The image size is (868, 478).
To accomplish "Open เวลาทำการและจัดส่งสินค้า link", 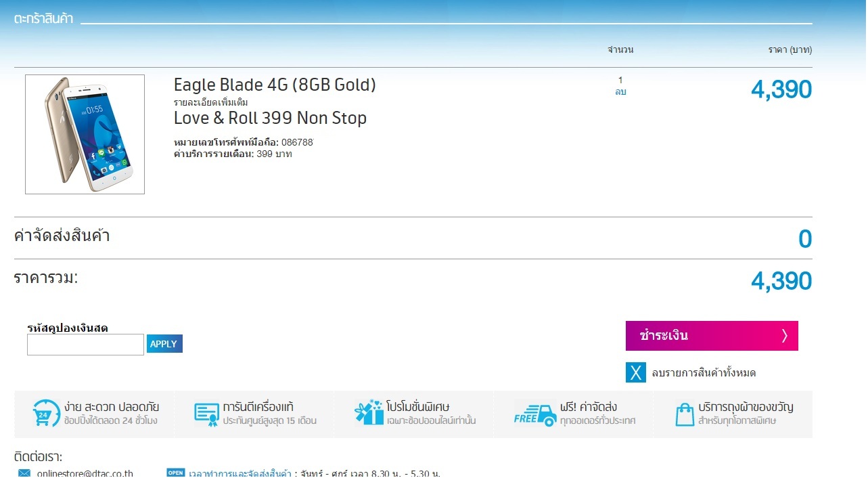I will pyautogui.click(x=240, y=473).
